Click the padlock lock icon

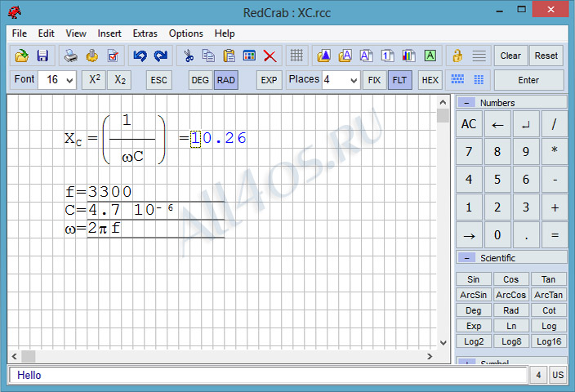[x=457, y=56]
